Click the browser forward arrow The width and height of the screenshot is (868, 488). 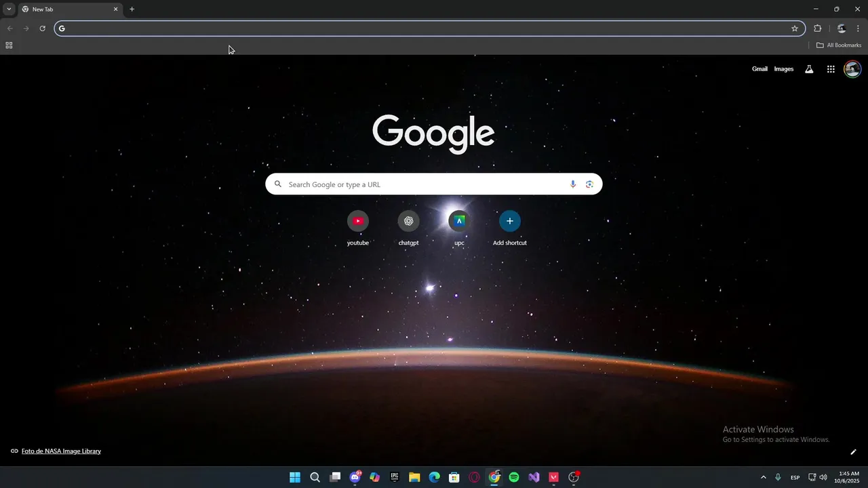click(x=26, y=28)
